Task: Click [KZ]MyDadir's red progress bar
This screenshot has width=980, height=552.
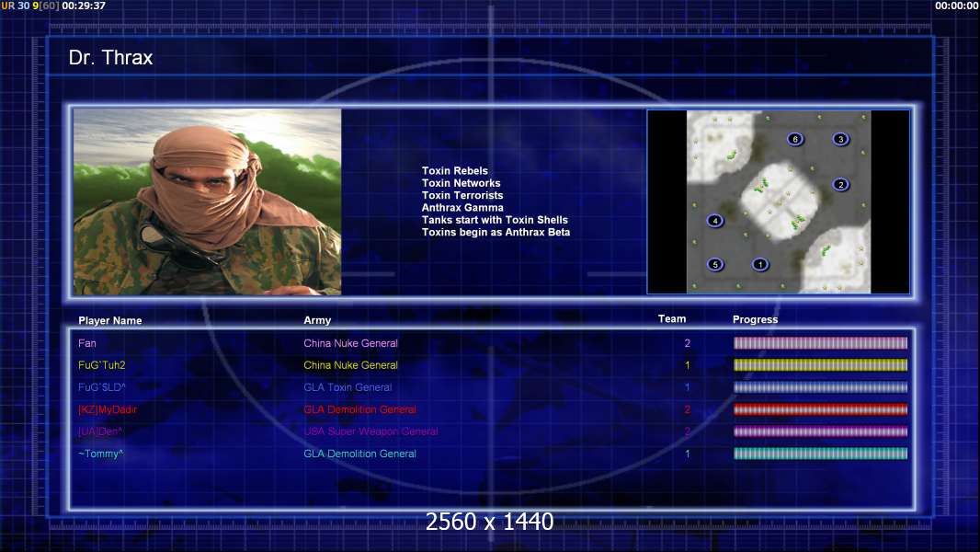Action: 820,409
